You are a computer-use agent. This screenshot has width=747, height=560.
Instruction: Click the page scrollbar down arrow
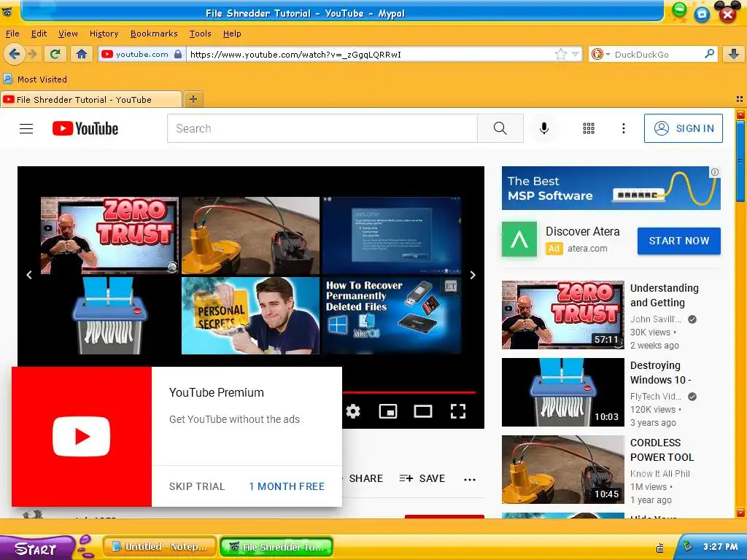[741, 513]
